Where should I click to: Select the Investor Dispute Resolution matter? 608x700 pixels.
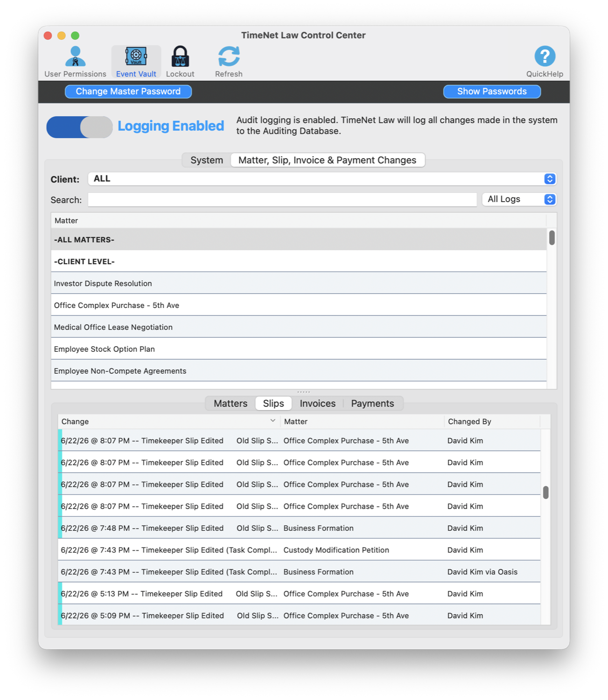click(x=299, y=283)
